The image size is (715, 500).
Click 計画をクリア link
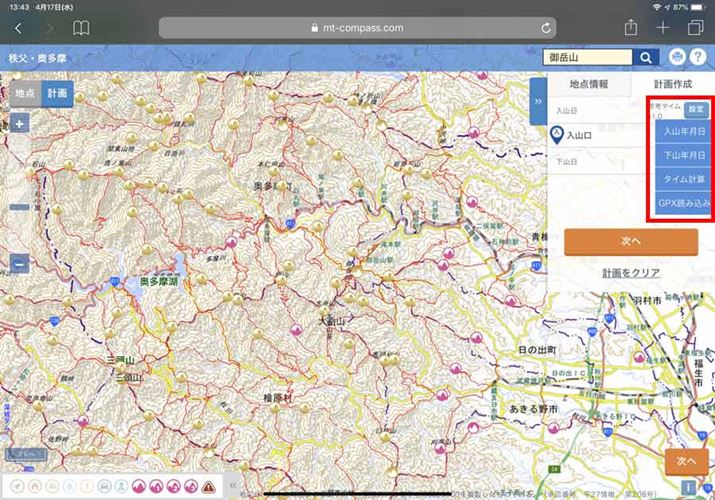(x=630, y=273)
